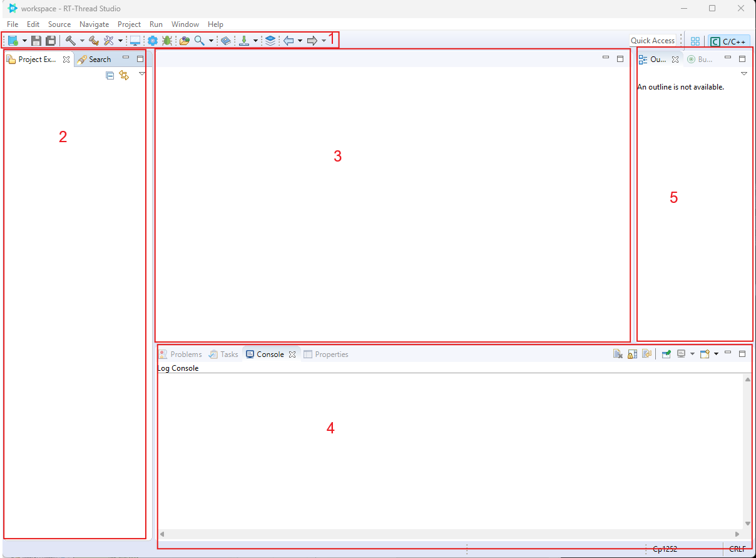756x558 pixels.
Task: Expand the Project Explorer view menu triangle
Action: (x=142, y=75)
